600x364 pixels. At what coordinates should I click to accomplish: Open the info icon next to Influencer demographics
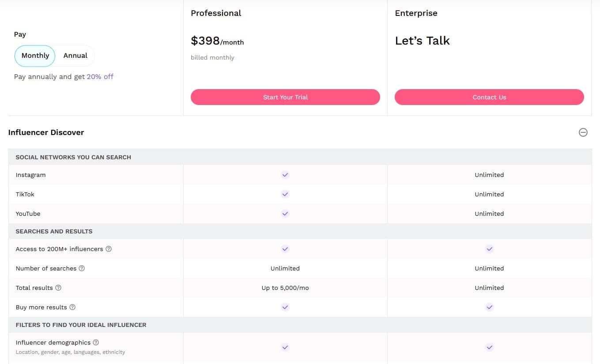pos(95,342)
